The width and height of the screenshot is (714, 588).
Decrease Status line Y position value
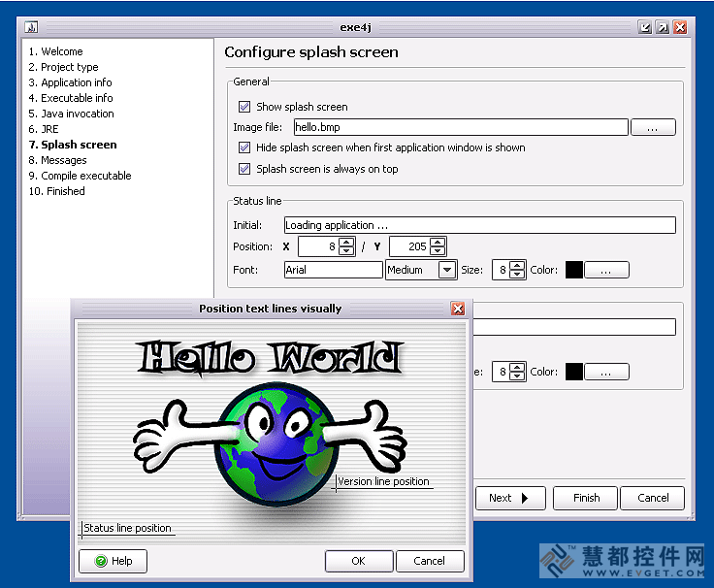pos(438,251)
